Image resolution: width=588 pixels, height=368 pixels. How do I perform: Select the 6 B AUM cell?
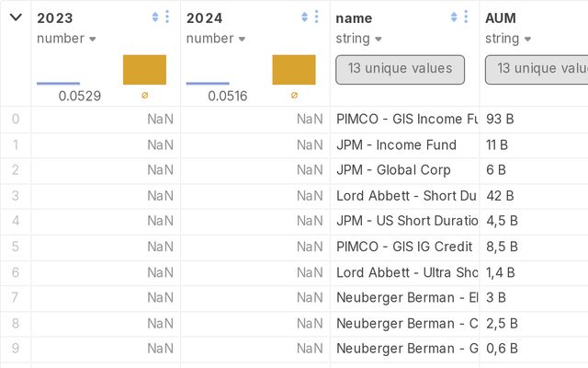pyautogui.click(x=534, y=170)
